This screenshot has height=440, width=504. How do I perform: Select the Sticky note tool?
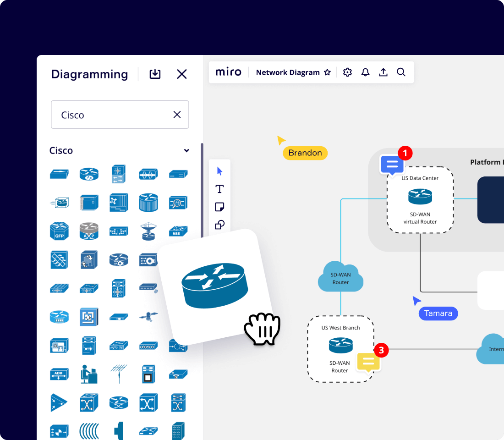[219, 207]
